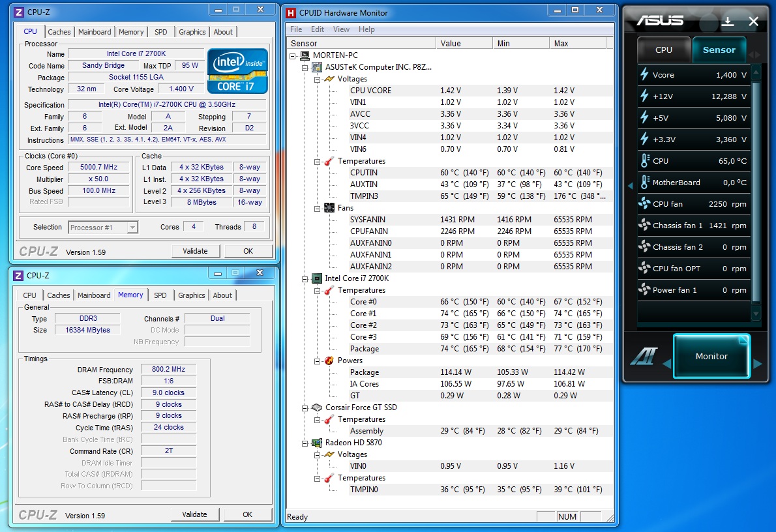Click the AI Suite logo icon
The height and width of the screenshot is (532, 776).
point(644,357)
